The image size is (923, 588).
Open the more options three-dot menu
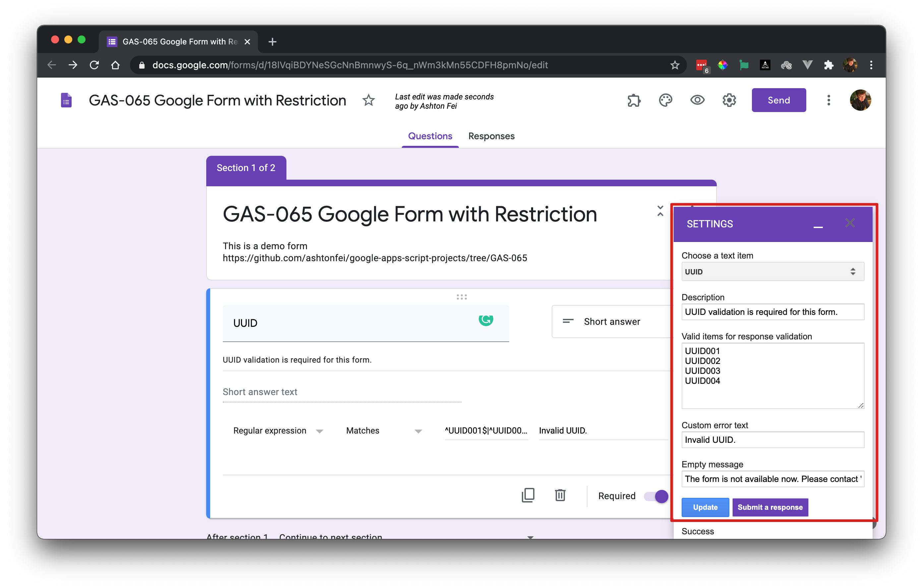tap(828, 100)
